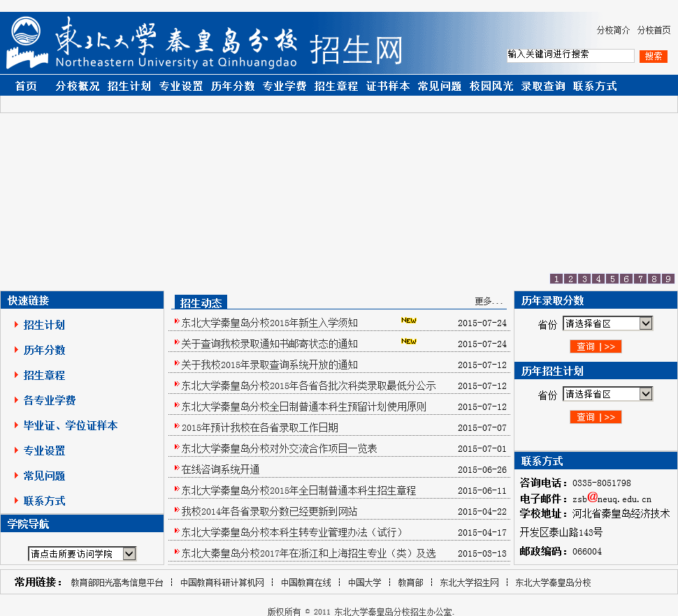Open article 在线咨询系统开通
Image resolution: width=678 pixels, height=616 pixels.
pyautogui.click(x=220, y=469)
